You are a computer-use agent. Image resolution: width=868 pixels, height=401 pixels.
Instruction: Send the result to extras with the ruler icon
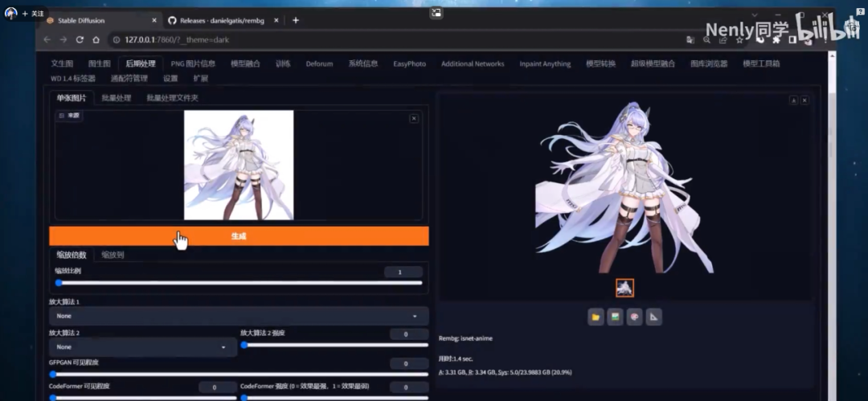click(653, 317)
